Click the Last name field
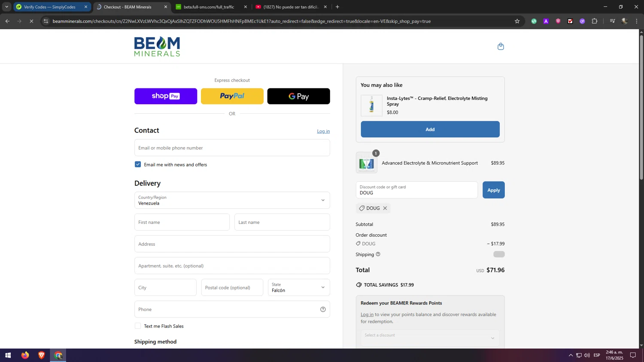Image resolution: width=644 pixels, height=362 pixels. point(282,222)
